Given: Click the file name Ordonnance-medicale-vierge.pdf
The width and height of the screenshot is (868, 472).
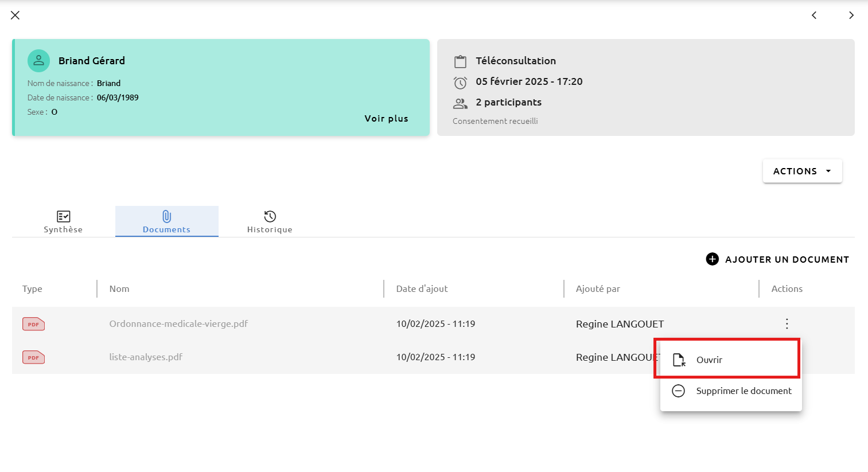Looking at the screenshot, I should coord(178,324).
